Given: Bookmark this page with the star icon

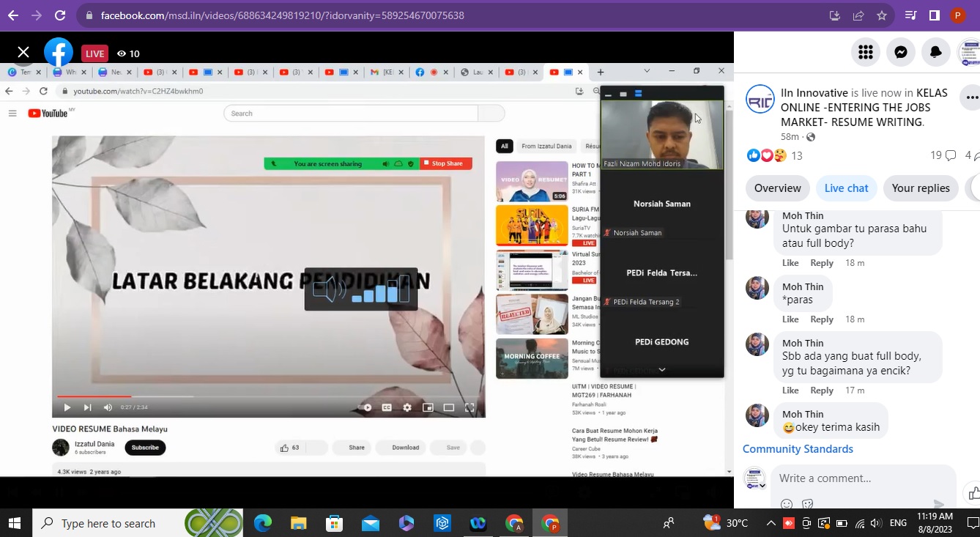Looking at the screenshot, I should point(882,15).
